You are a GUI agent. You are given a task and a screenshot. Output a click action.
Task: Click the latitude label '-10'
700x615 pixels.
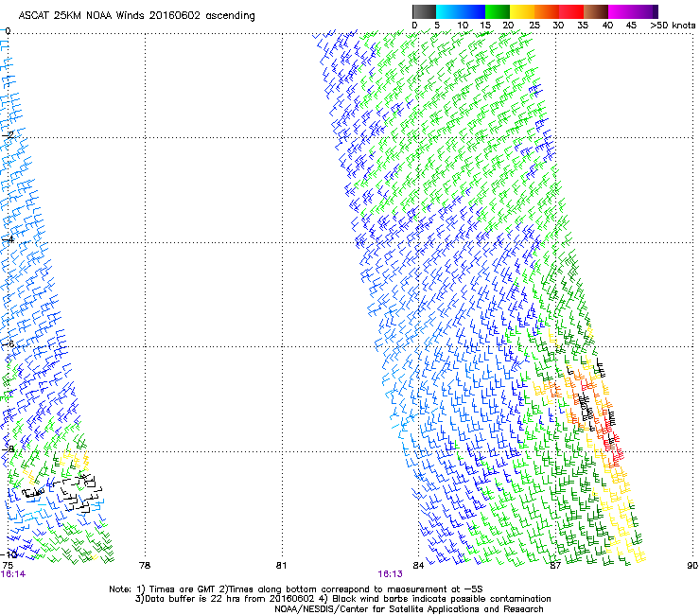coord(9,553)
